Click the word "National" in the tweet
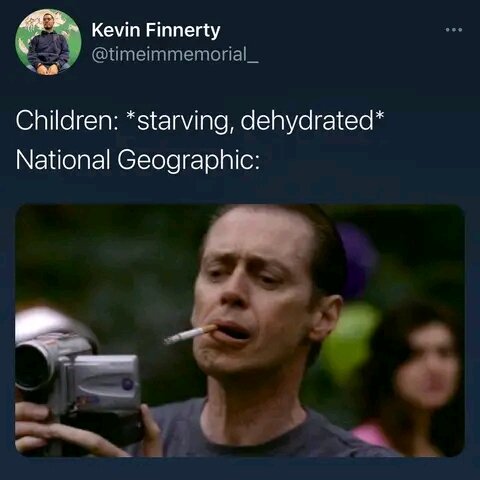Screen dimensions: 480x480 click(x=63, y=159)
